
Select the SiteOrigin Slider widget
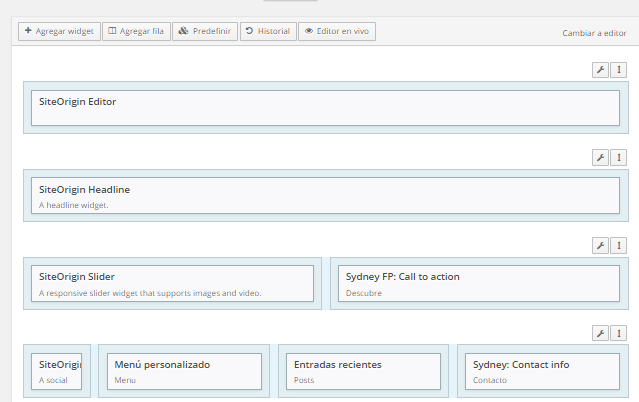172,283
